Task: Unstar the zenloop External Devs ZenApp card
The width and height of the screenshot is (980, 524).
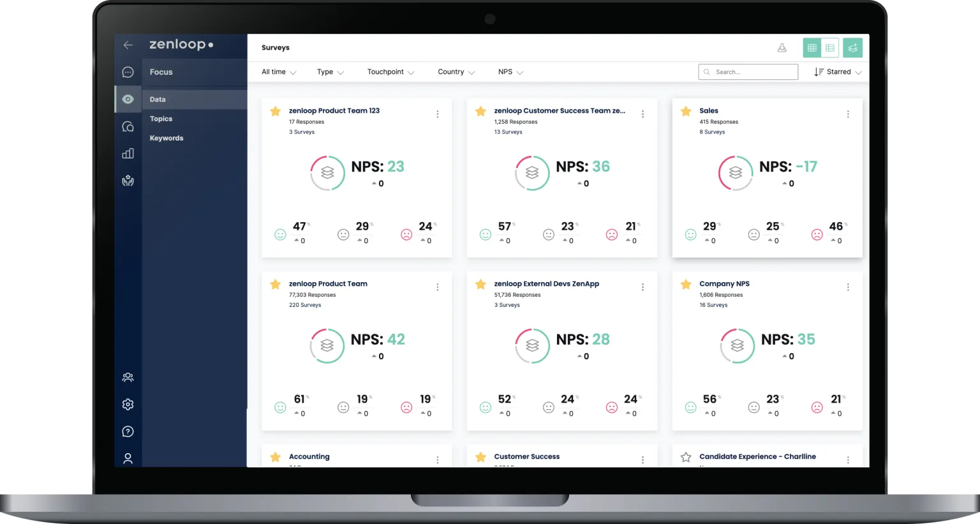Action: [x=480, y=284]
